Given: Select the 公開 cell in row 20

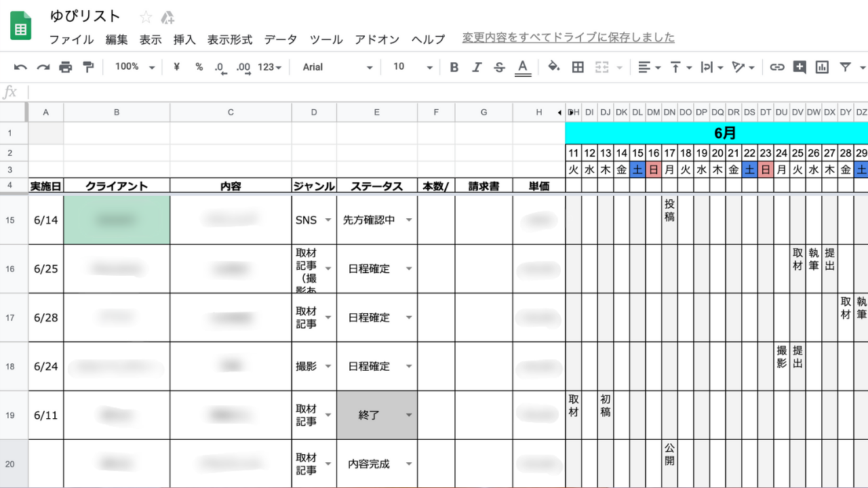Looking at the screenshot, I should click(669, 464).
